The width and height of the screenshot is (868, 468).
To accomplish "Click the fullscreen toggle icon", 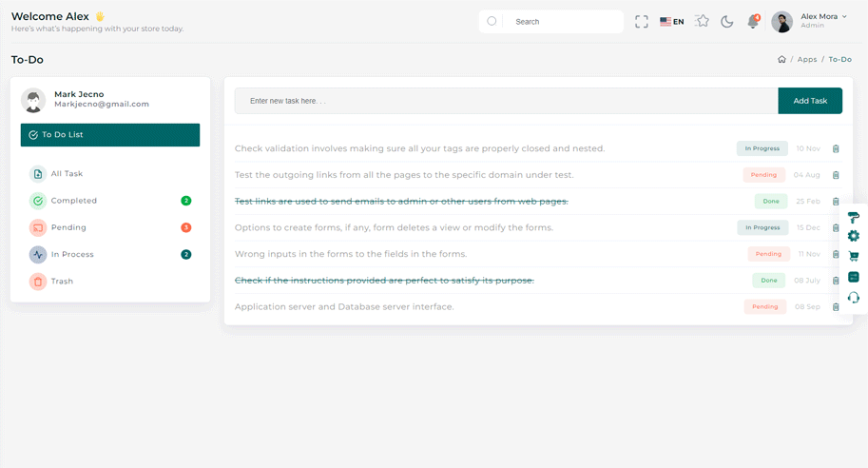I will (642, 21).
